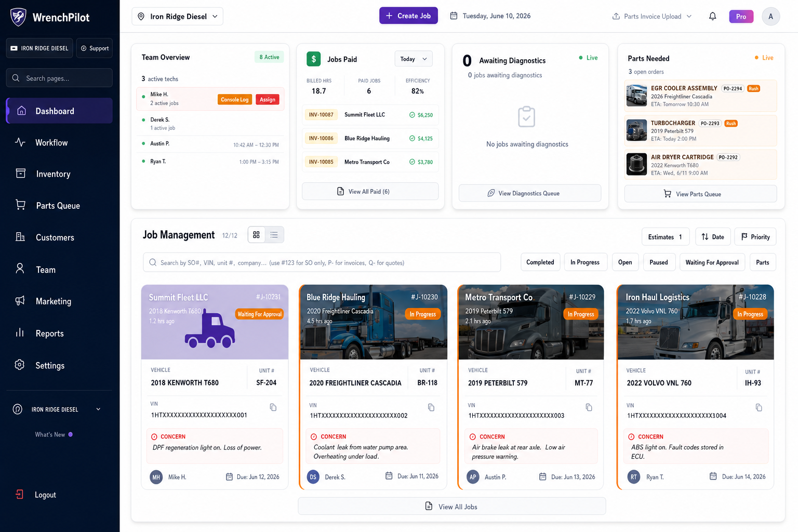
Task: Open invoice INV-10087
Action: 321,115
